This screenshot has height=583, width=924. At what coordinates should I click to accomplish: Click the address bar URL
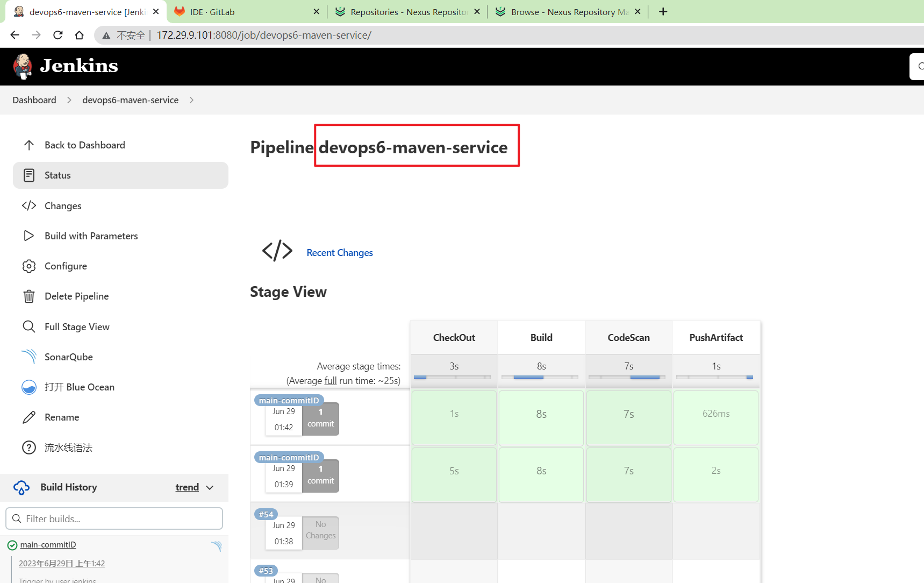[x=264, y=35]
